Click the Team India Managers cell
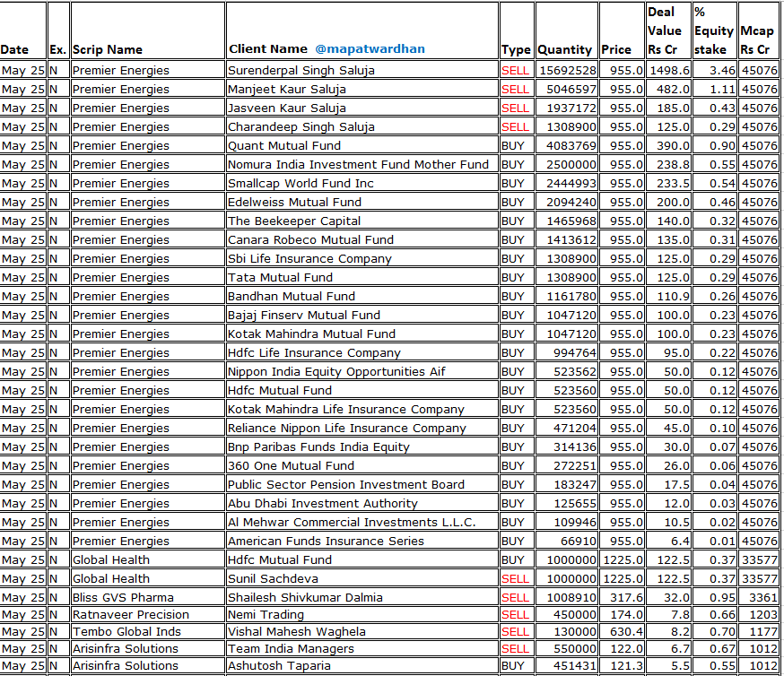 (x=362, y=648)
